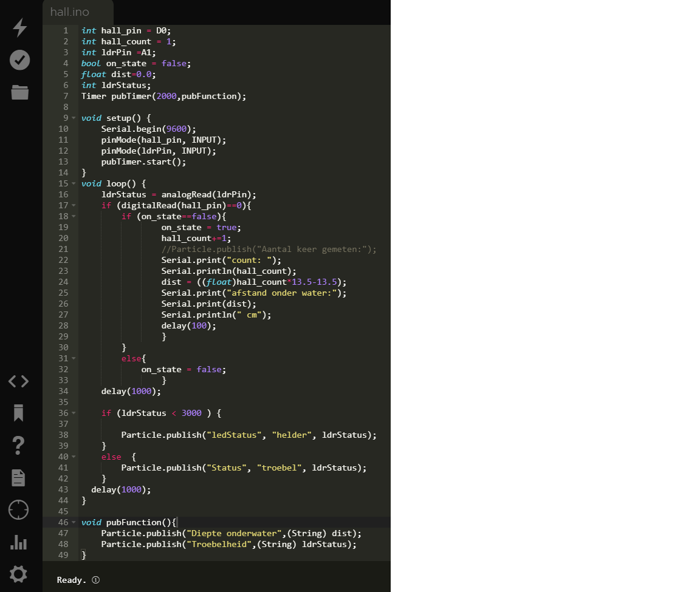Screen dimensions: 700x592
Task: Verify the code with the checkmark icon
Action: point(19,60)
